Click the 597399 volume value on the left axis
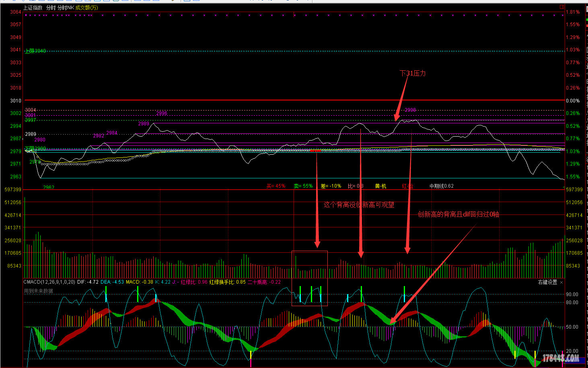The width and height of the screenshot is (588, 368). 13,190
